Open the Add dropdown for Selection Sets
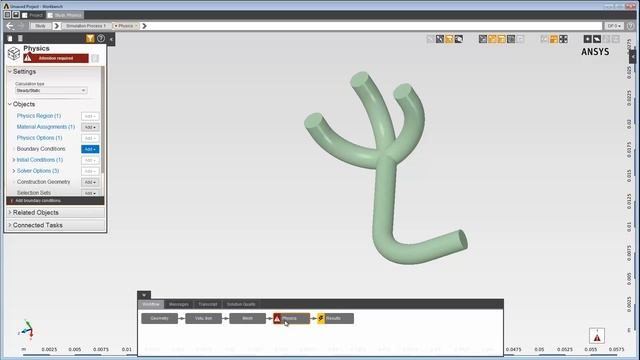 pos(90,193)
